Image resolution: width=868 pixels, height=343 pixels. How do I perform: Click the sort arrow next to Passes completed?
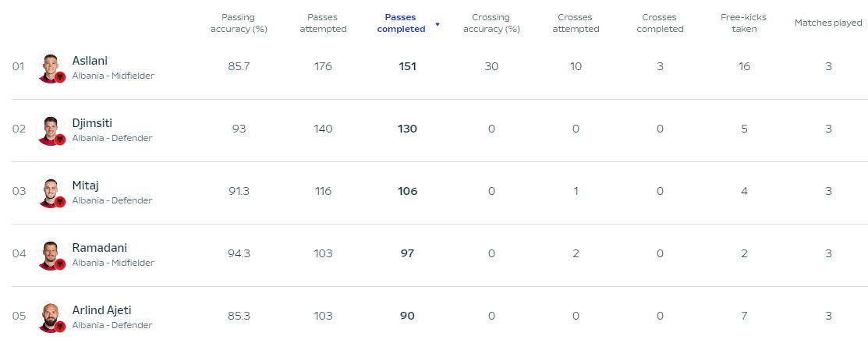point(438,24)
